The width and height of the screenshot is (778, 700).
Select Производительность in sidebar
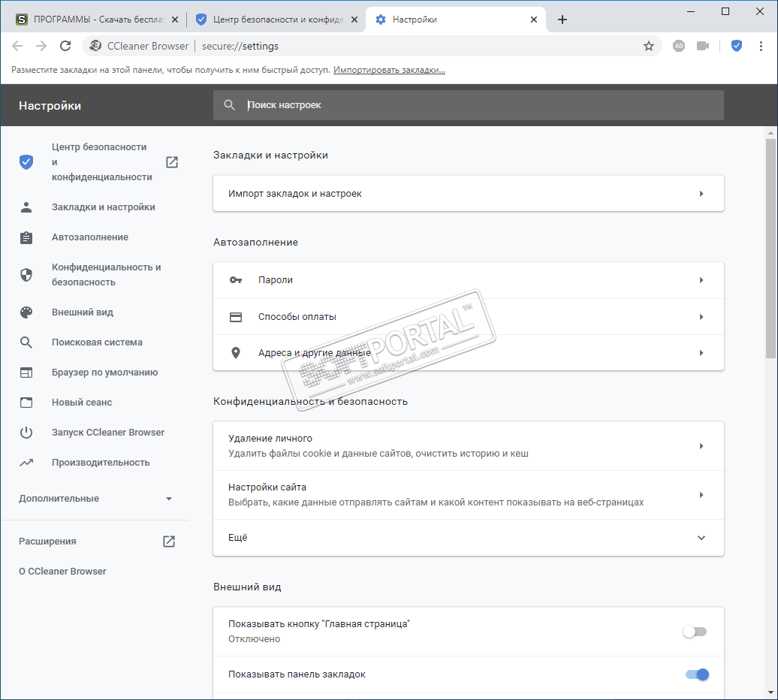tap(101, 463)
